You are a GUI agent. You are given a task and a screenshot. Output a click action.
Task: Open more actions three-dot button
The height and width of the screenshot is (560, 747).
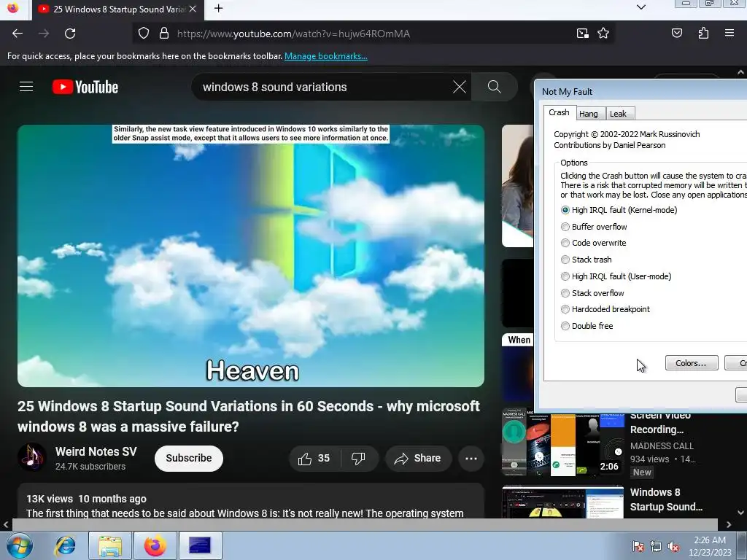471,459
